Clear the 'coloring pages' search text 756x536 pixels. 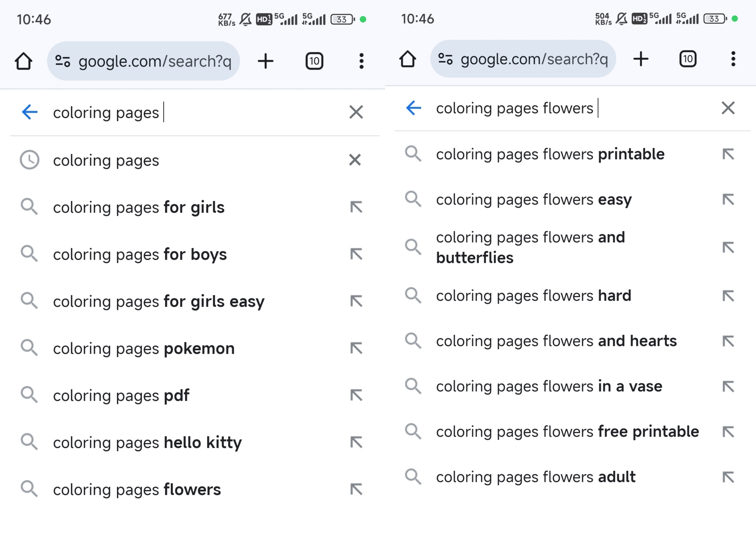pyautogui.click(x=356, y=112)
